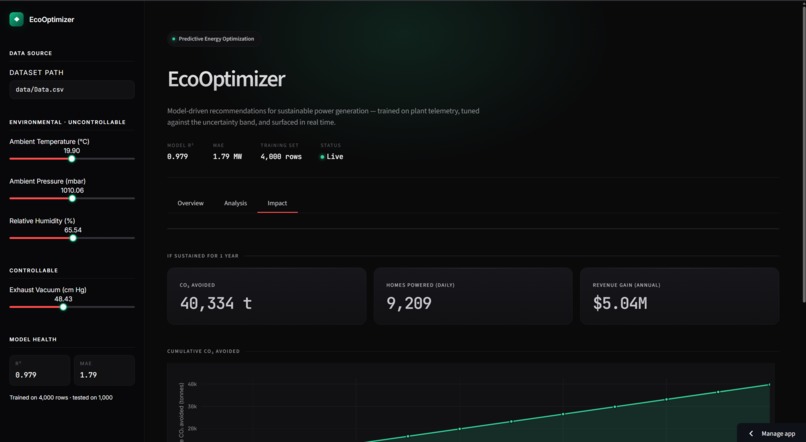The image size is (806, 442).
Task: Switch to the Analysis tab
Action: pos(235,204)
